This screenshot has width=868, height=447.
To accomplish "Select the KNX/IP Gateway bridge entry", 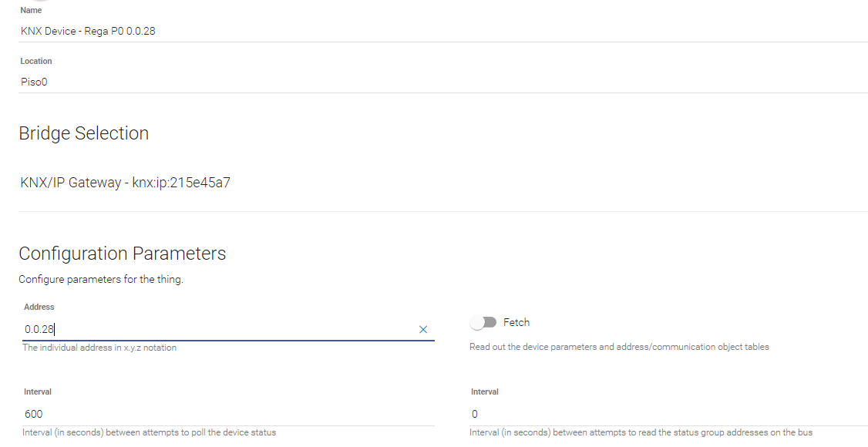I will [x=125, y=183].
